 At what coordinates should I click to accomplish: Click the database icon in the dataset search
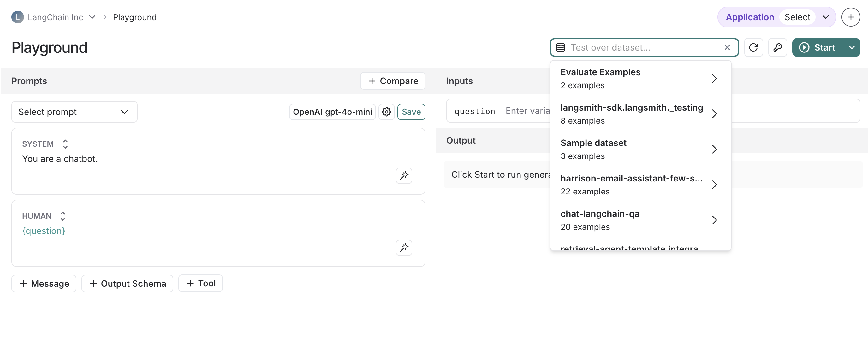(560, 47)
